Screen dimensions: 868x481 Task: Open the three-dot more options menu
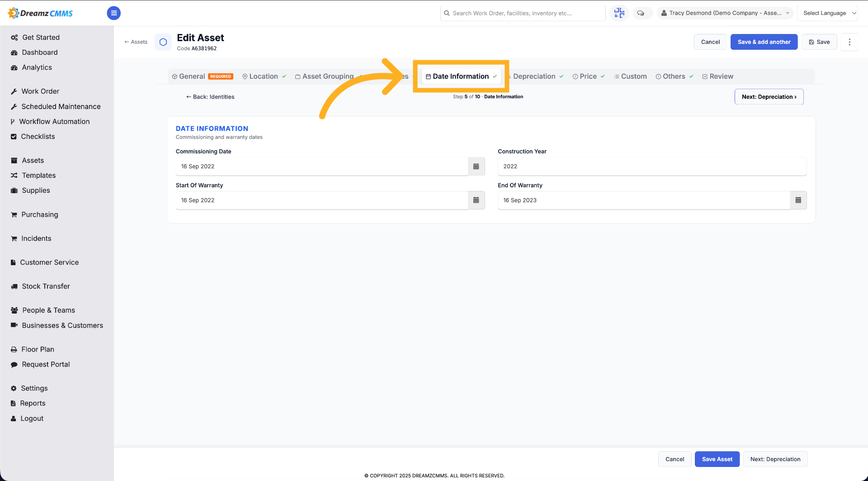click(849, 42)
